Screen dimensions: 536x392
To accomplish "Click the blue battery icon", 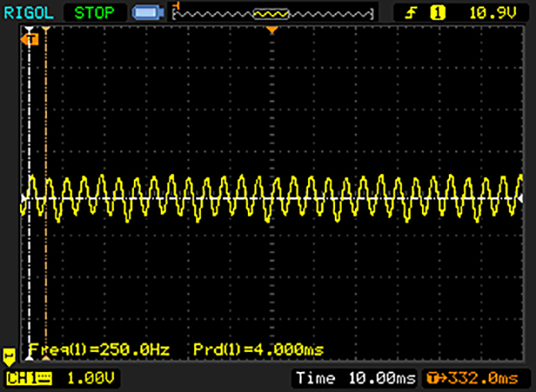I will coord(148,13).
